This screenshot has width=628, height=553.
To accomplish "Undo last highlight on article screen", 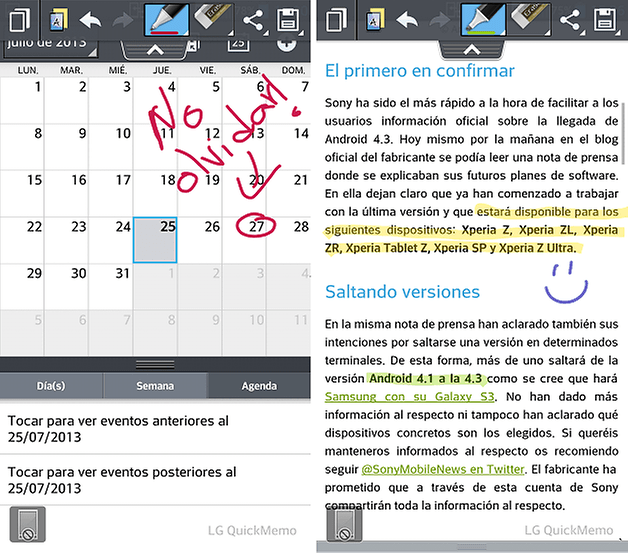I will (407, 20).
